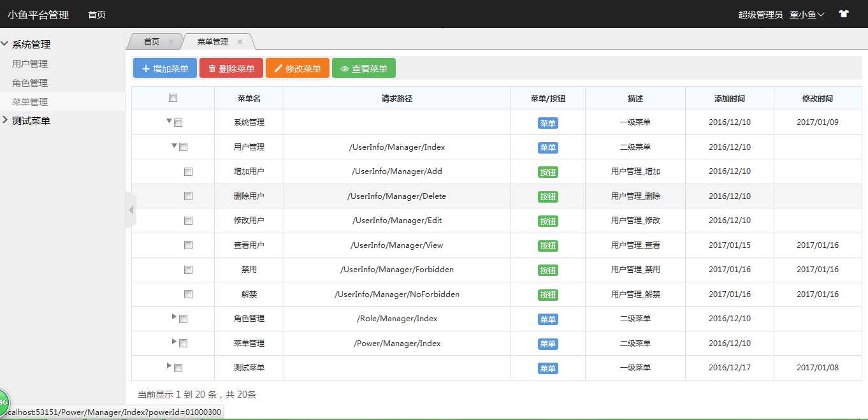This screenshot has width=868, height=420.
Task: Check the 解禁 row checkbox
Action: (188, 294)
